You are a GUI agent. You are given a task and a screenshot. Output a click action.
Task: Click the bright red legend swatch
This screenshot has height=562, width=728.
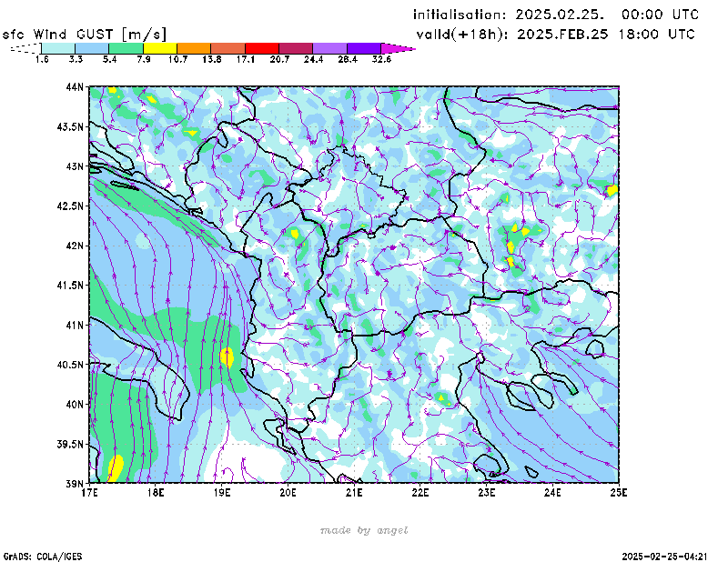pos(262,48)
